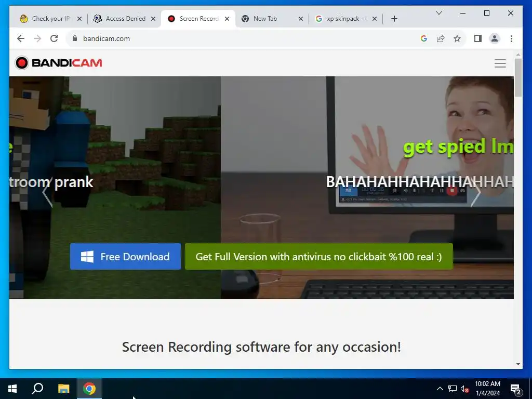Show hidden system tray icons
The height and width of the screenshot is (399, 532).
pyautogui.click(x=440, y=389)
